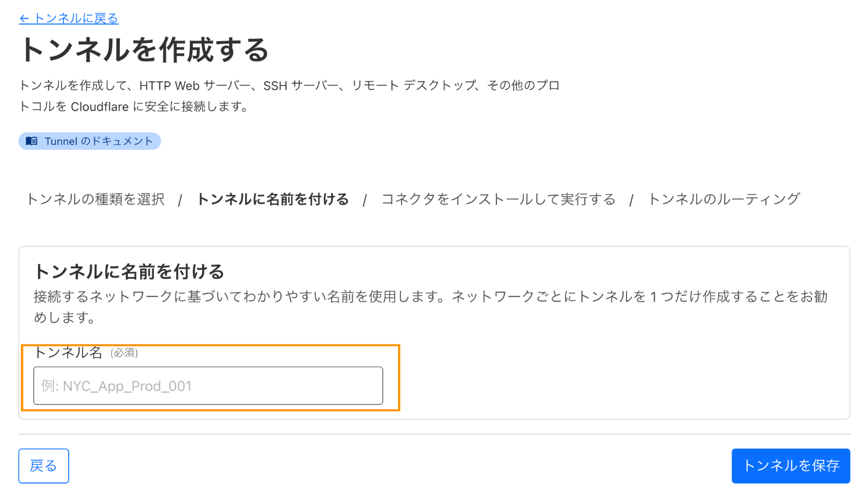Screen dimensions: 860x504
Task: Click the (必須) required marker
Action: pos(124,353)
